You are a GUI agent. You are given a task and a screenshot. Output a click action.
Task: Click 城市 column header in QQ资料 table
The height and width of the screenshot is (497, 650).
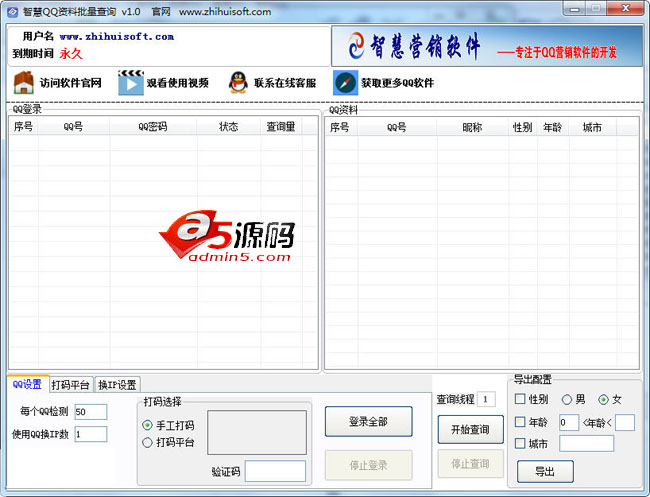(x=592, y=127)
